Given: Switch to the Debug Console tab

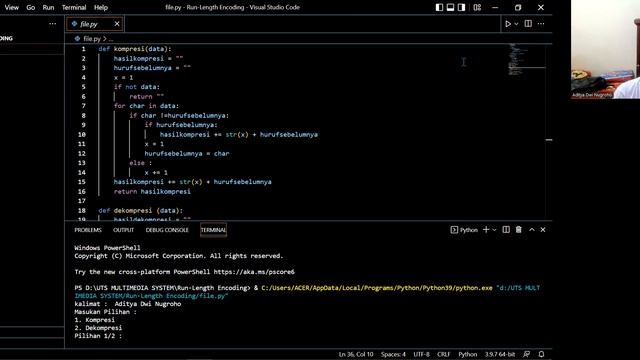Looking at the screenshot, I should [x=167, y=230].
